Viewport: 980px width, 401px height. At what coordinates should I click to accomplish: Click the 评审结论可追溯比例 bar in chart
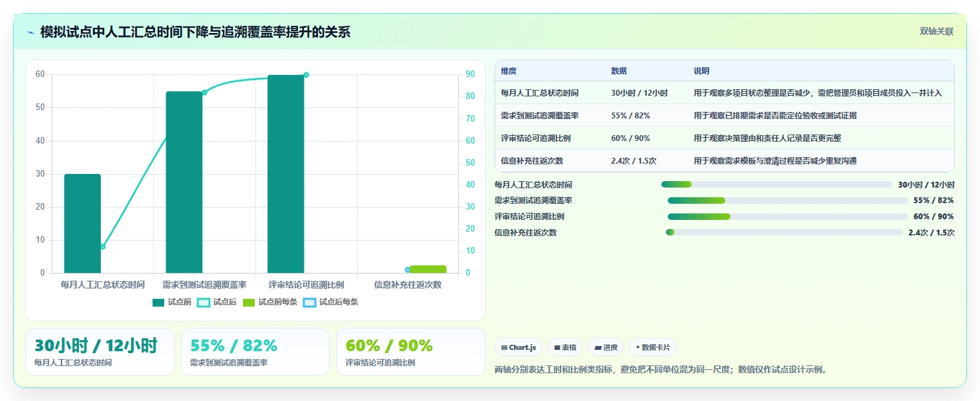point(286,174)
